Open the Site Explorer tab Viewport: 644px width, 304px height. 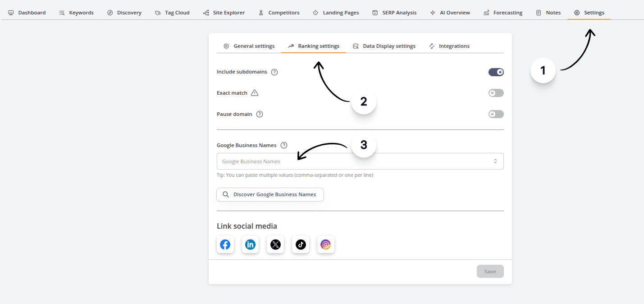pos(224,13)
